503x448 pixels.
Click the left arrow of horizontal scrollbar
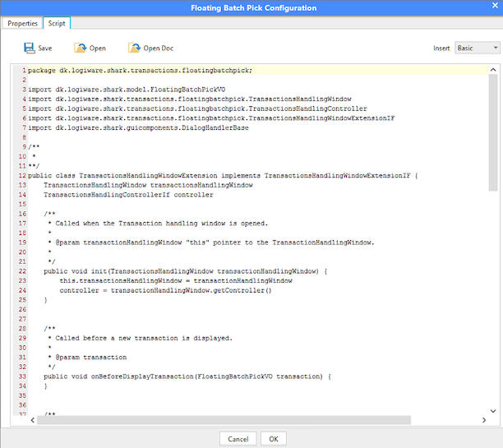[x=32, y=420]
